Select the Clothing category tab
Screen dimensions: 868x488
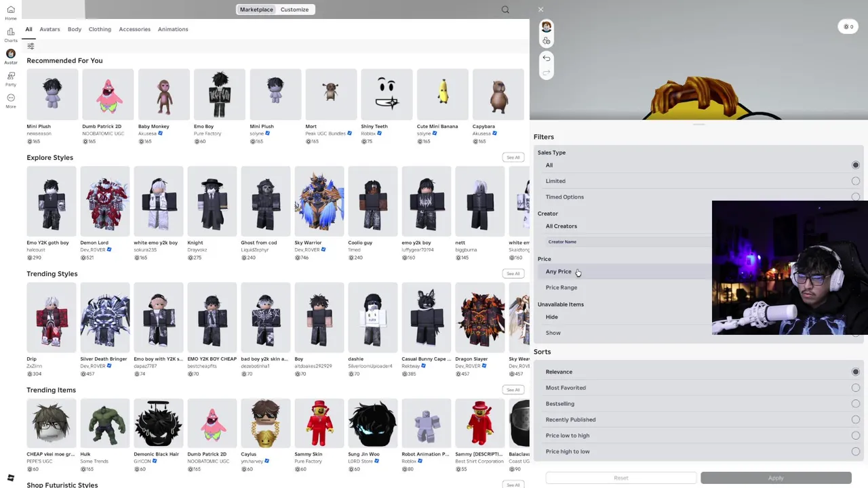click(x=100, y=29)
